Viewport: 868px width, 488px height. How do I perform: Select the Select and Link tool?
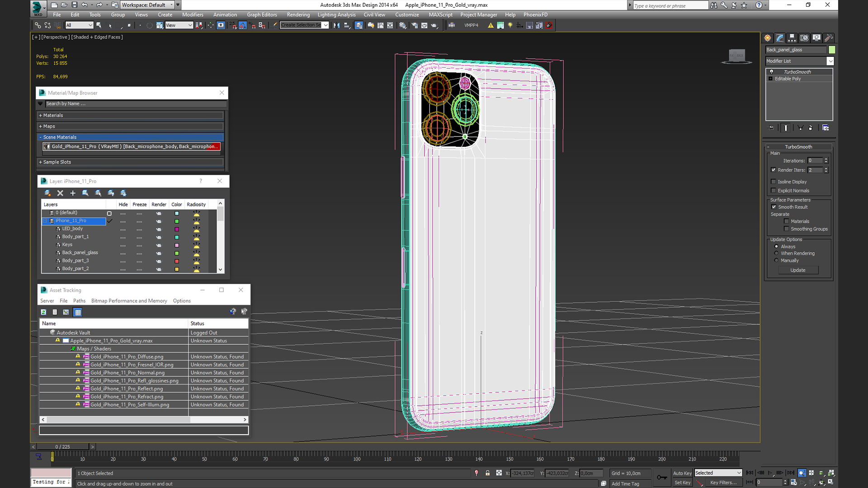pos(38,25)
